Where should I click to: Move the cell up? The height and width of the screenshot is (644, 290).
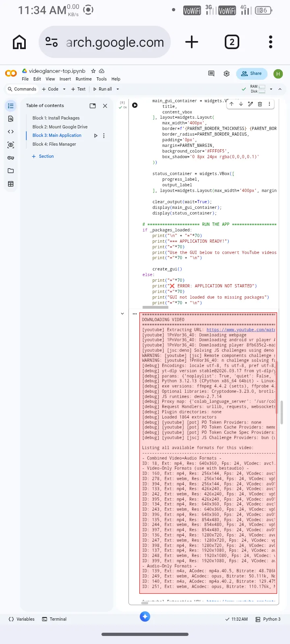232,104
